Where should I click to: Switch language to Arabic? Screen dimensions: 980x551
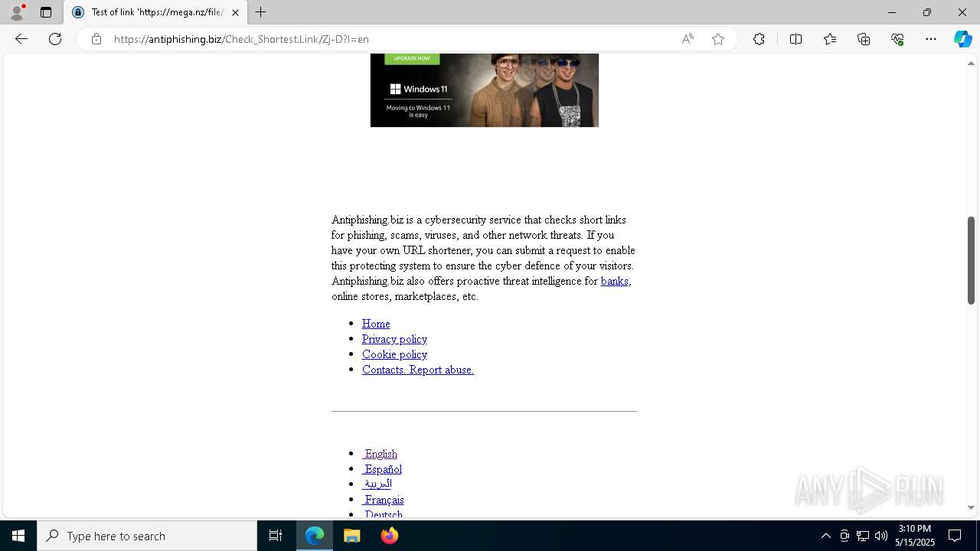click(x=377, y=484)
